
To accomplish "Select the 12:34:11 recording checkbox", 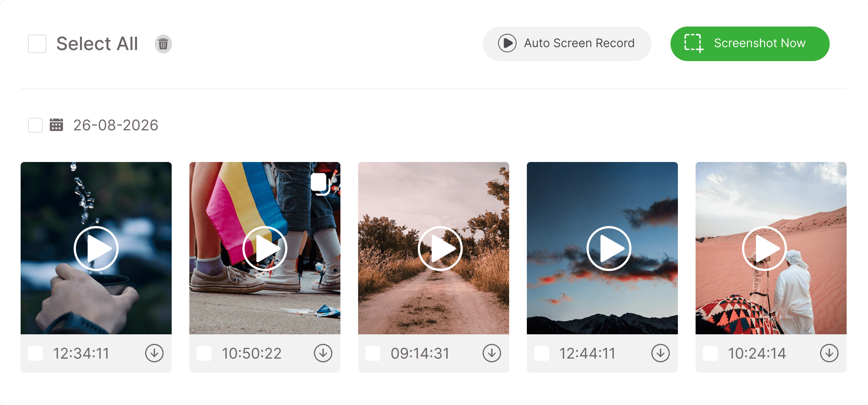I will point(35,353).
